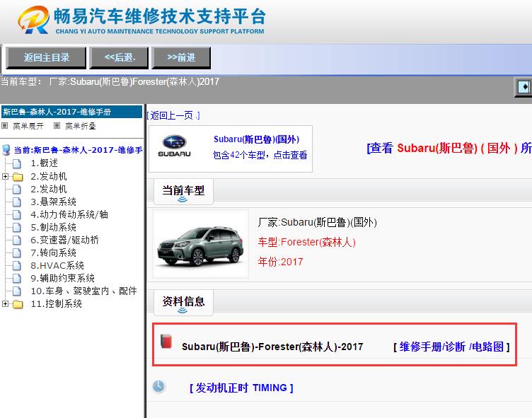Click the 返回上一页 link
The image size is (532, 418).
tap(173, 115)
